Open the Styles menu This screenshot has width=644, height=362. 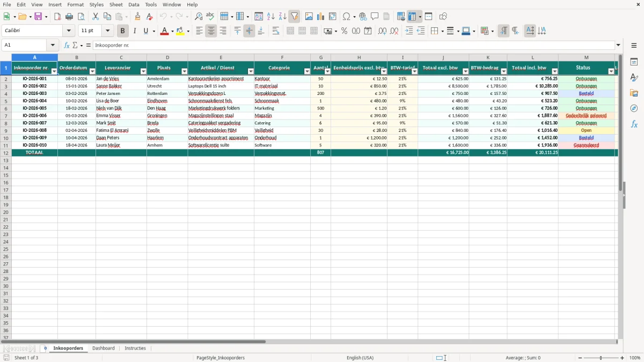(97, 4)
